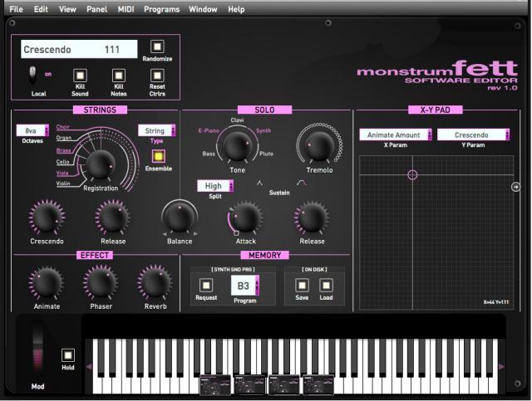Open the Animate Amount X Param dropdown
Image resolution: width=532 pixels, height=401 pixels.
[396, 134]
